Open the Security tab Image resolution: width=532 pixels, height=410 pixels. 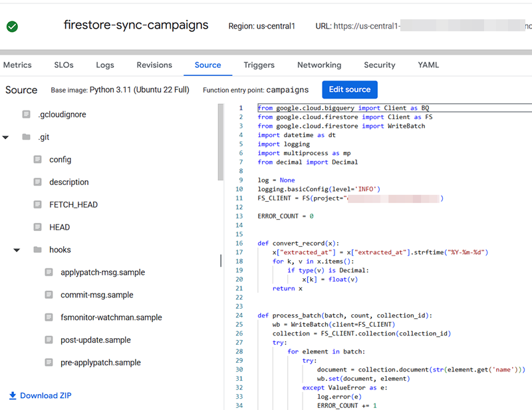[379, 65]
